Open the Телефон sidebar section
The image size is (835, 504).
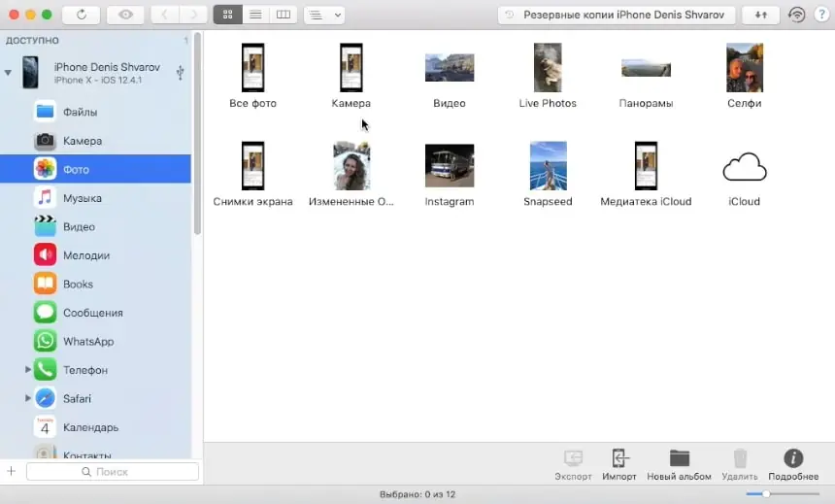tap(96, 370)
